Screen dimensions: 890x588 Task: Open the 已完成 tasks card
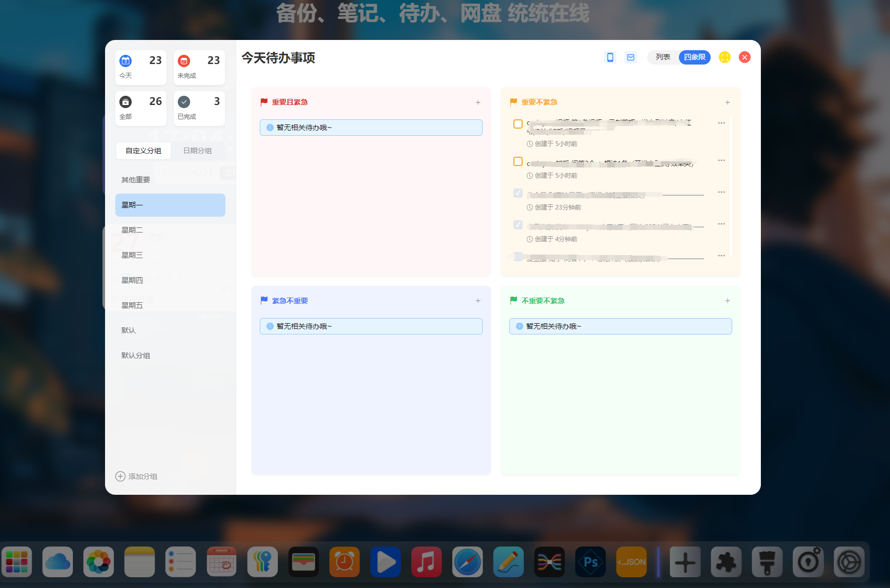[x=199, y=109]
